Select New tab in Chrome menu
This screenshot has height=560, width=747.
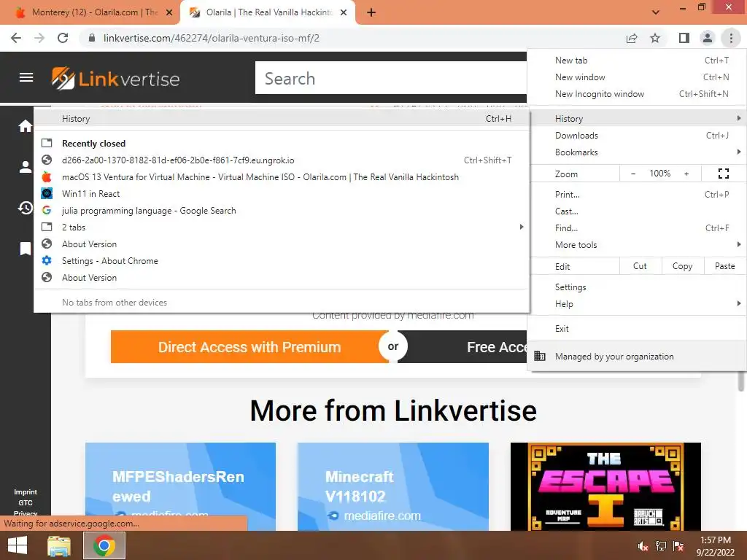[637, 61]
